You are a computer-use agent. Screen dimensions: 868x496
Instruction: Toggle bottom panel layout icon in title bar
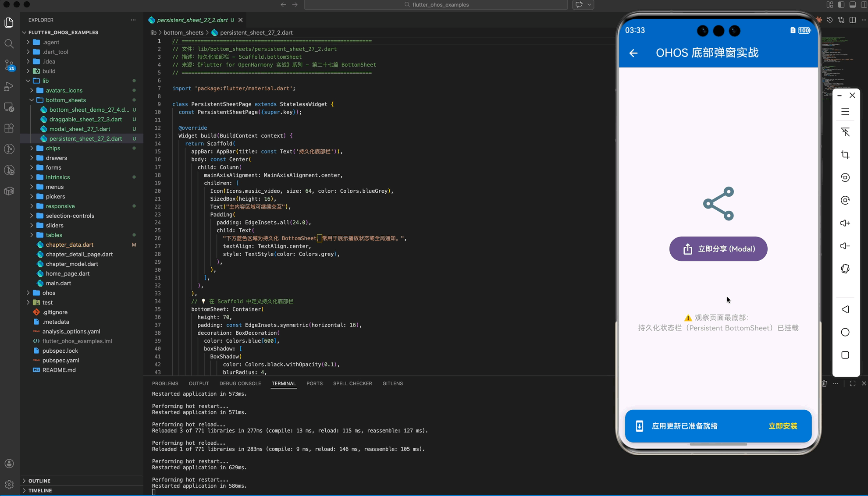click(x=853, y=5)
